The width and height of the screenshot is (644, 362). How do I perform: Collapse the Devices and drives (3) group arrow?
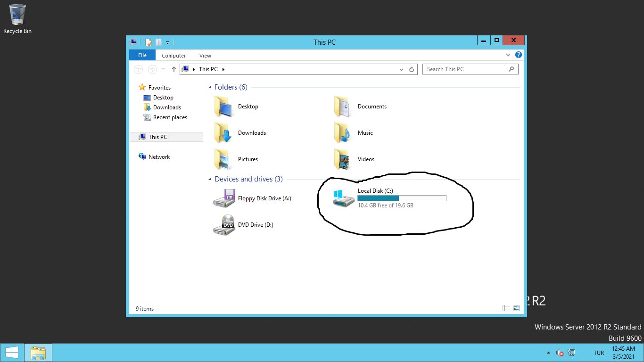(210, 179)
